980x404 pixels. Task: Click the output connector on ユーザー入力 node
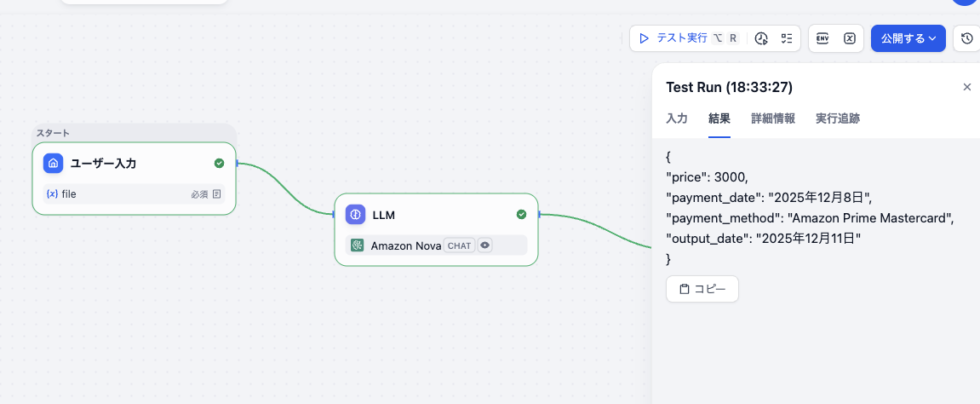[x=237, y=164]
